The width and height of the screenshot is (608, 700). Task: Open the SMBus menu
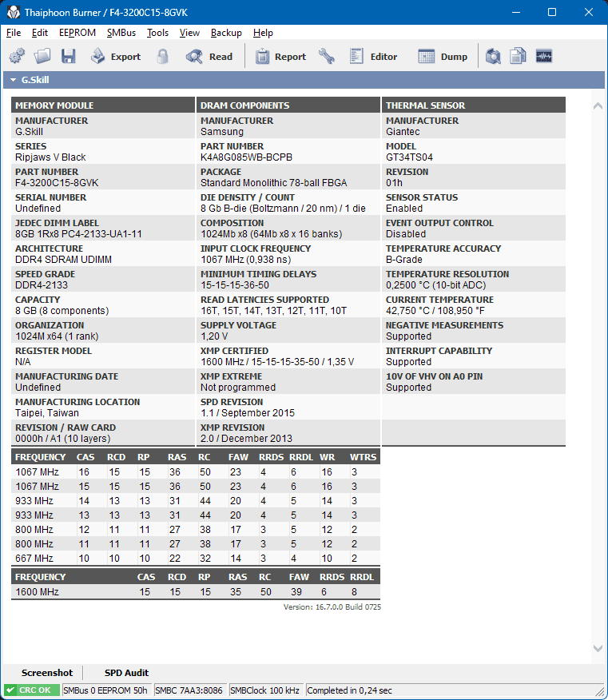coord(121,33)
